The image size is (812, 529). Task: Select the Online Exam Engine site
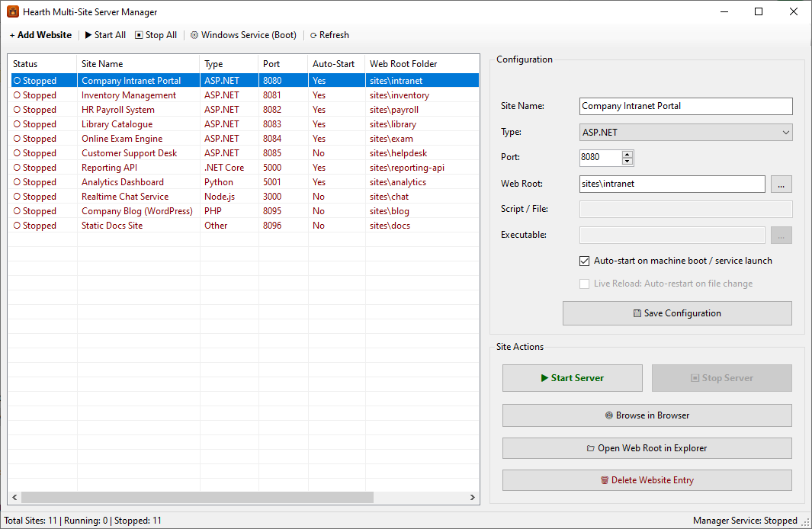[245, 138]
